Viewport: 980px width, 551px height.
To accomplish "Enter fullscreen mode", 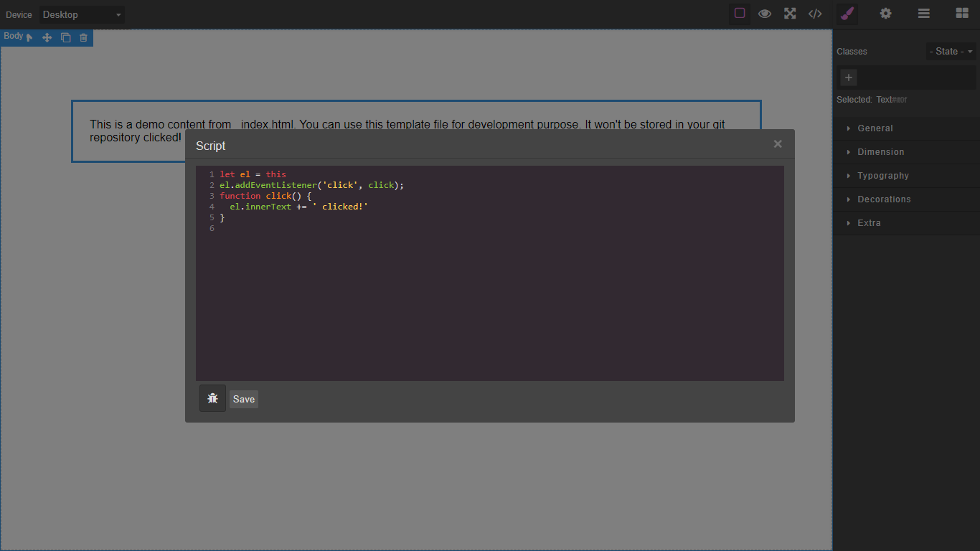I will [x=789, y=14].
